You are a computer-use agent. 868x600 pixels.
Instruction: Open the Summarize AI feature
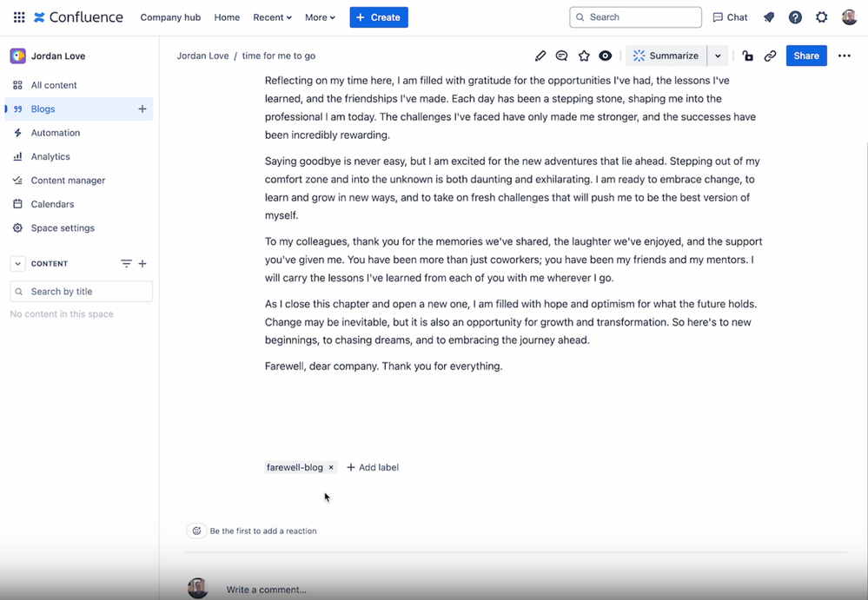tap(666, 55)
